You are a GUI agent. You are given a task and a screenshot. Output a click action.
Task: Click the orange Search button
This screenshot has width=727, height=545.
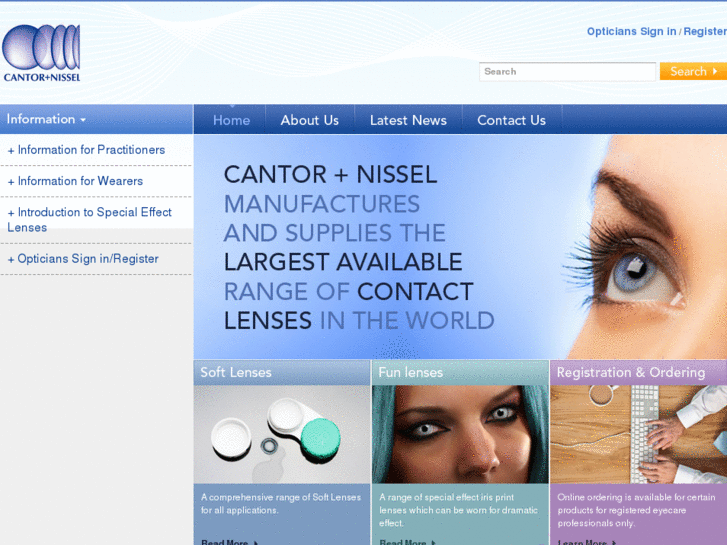point(693,71)
